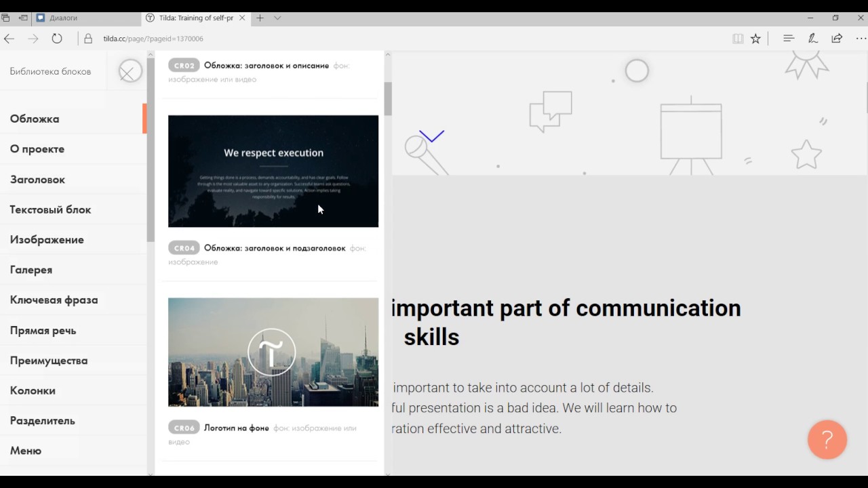Select Колонки category
Screen dimensions: 868x488
point(33,390)
